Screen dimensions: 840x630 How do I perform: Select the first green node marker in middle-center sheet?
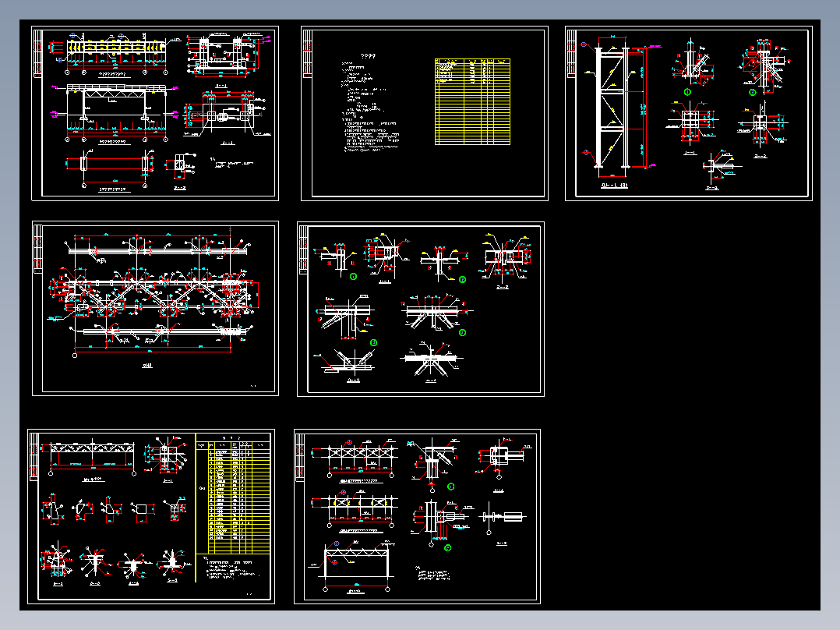[x=353, y=277]
